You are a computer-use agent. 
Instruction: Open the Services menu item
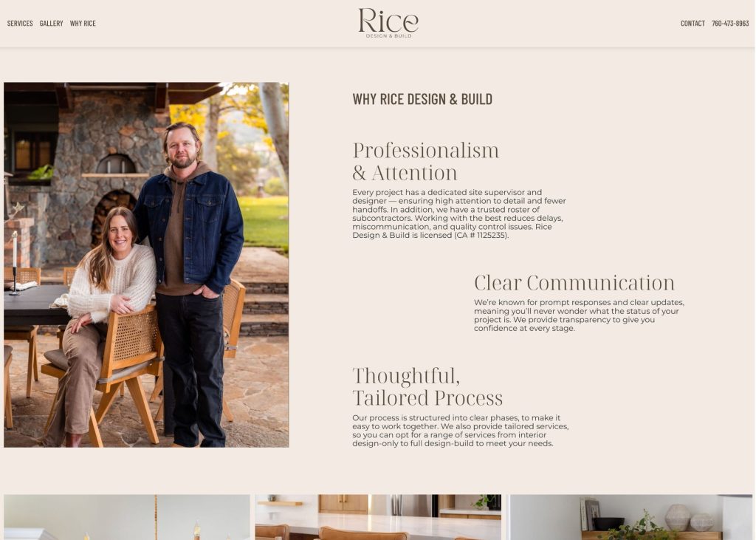pos(20,23)
